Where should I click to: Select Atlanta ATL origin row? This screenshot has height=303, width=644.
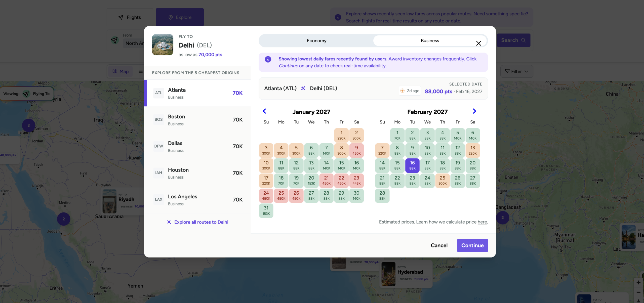(x=198, y=93)
